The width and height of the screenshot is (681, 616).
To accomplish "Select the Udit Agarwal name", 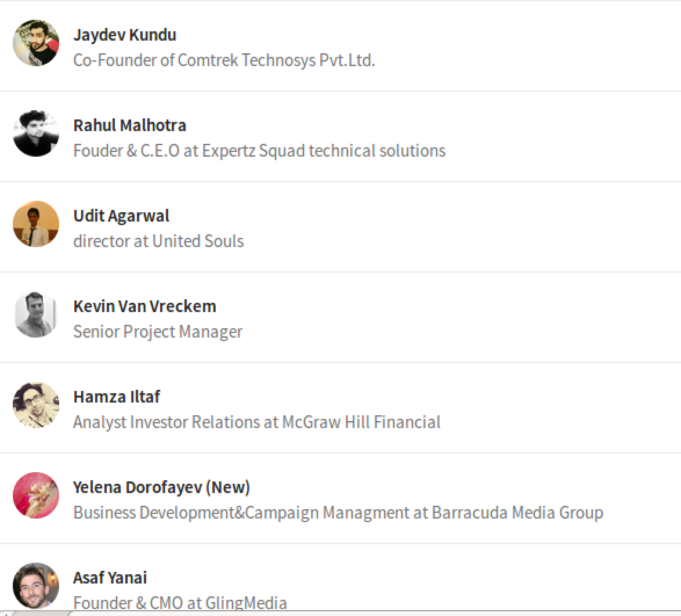I will pyautogui.click(x=121, y=216).
